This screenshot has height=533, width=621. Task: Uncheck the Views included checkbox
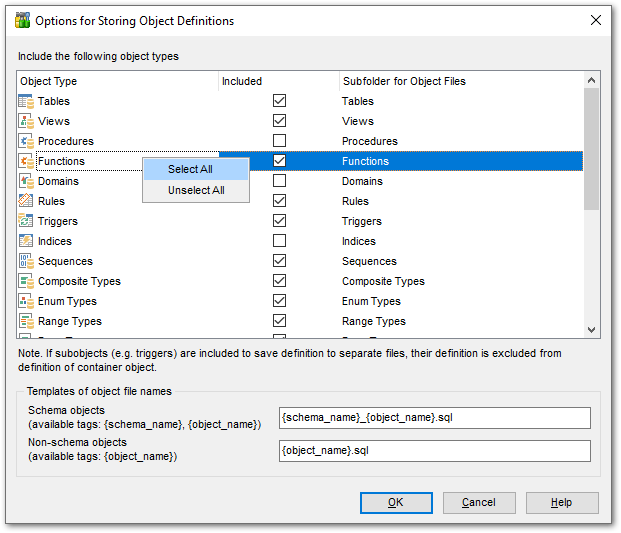279,120
